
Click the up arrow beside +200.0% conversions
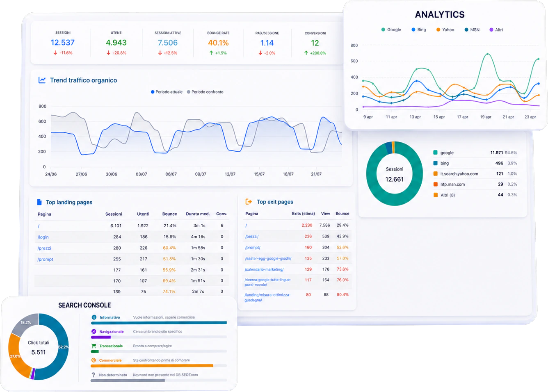tap(306, 53)
